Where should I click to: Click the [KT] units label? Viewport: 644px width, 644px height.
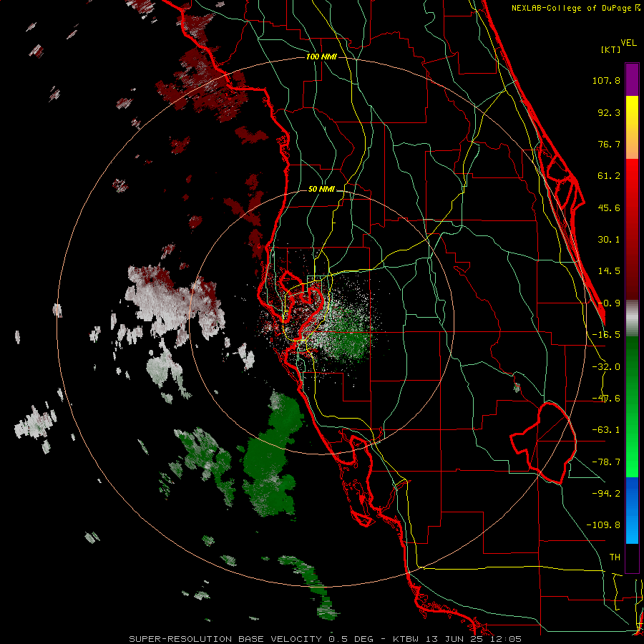[x=610, y=49]
